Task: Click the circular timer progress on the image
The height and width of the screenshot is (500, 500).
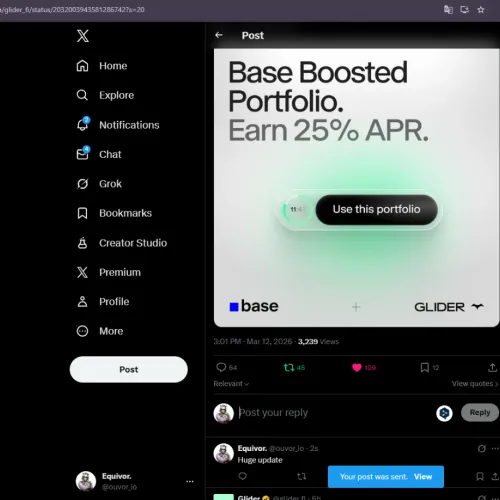Action: (297, 210)
